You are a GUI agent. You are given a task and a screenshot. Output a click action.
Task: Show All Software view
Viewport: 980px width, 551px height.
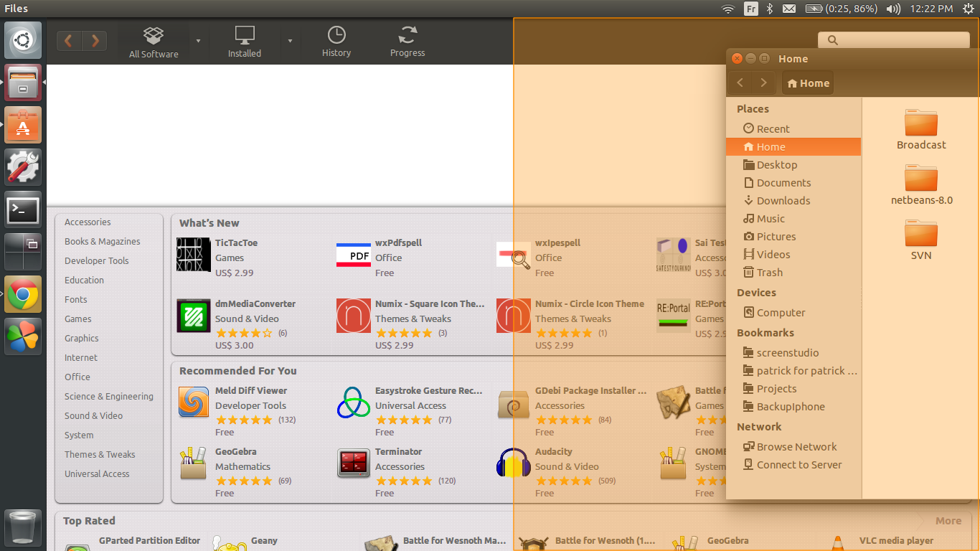click(x=154, y=42)
